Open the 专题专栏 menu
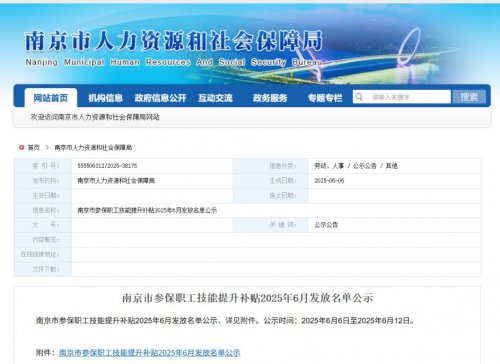500x364 pixels. tap(325, 98)
